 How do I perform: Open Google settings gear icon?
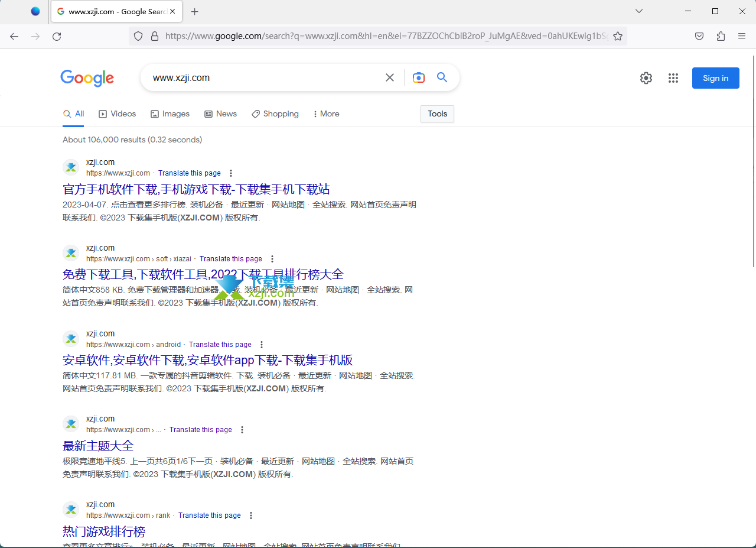[x=646, y=78]
